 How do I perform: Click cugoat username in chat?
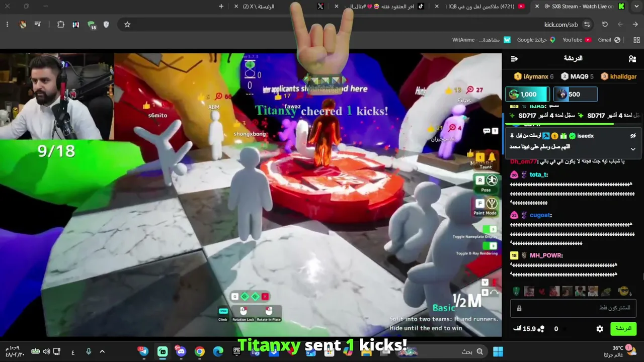(x=540, y=215)
